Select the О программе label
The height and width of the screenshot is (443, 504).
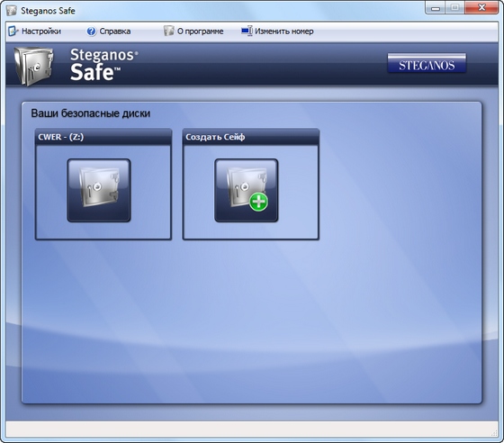point(200,32)
